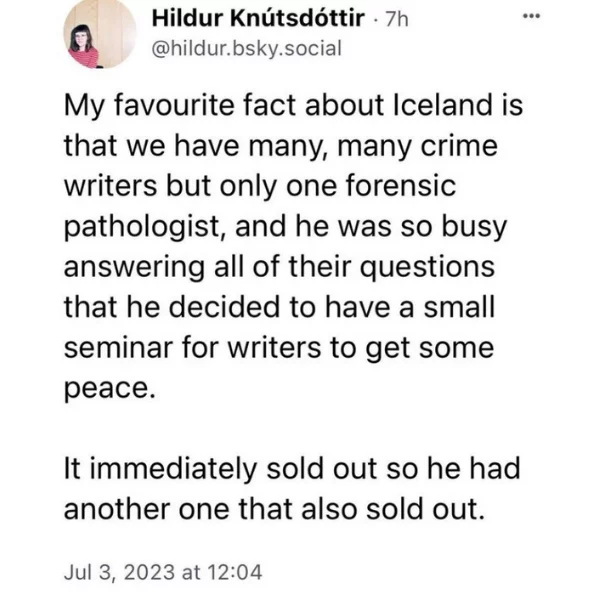
Task: Select the word 'pathologist,' in the post
Action: (145, 227)
